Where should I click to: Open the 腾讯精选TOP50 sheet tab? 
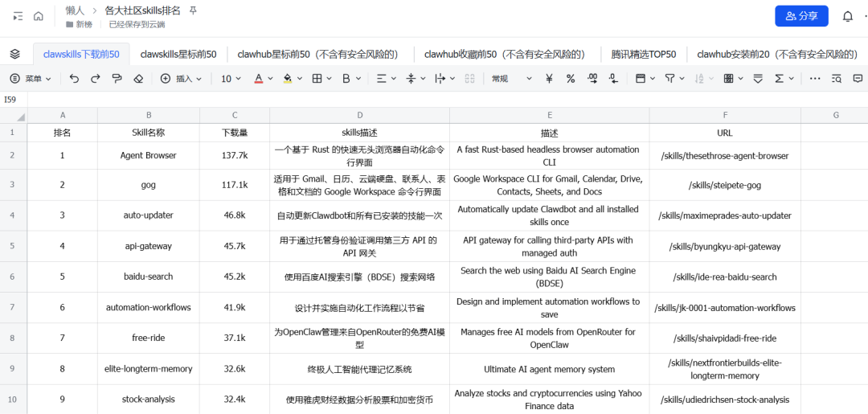pyautogui.click(x=643, y=54)
